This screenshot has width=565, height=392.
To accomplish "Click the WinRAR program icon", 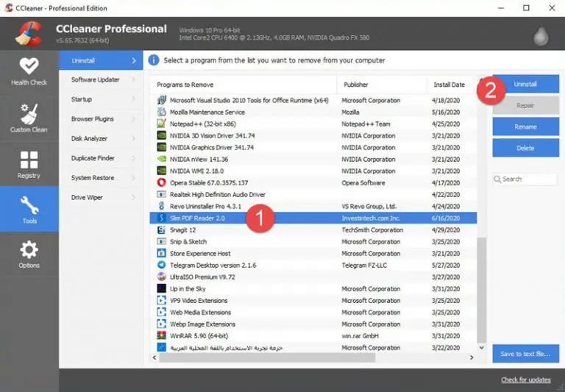I will (x=161, y=335).
